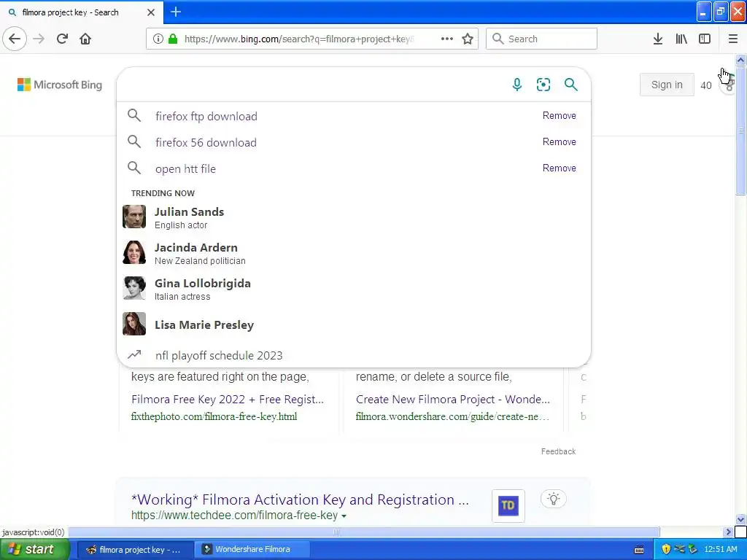The height and width of the screenshot is (560, 747).
Task: Select the 'firefox 56 download' suggestion
Action: point(206,142)
